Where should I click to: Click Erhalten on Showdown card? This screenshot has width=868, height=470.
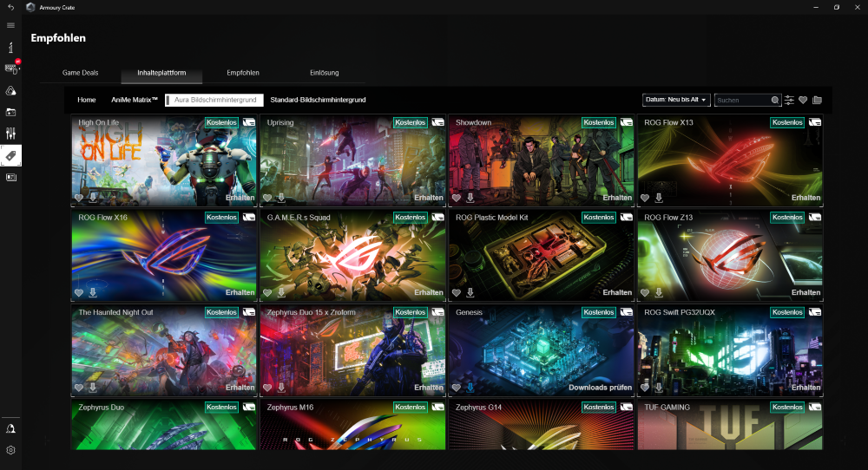pyautogui.click(x=617, y=198)
